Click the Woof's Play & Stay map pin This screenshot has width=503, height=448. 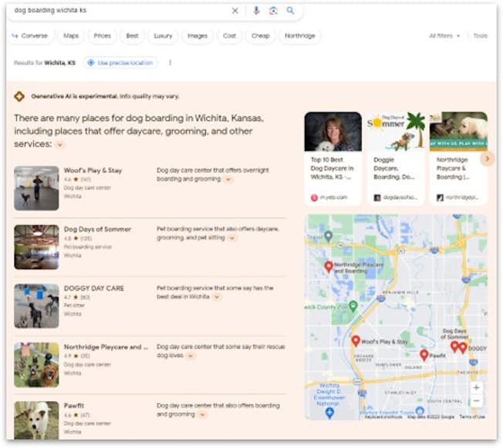coord(356,340)
